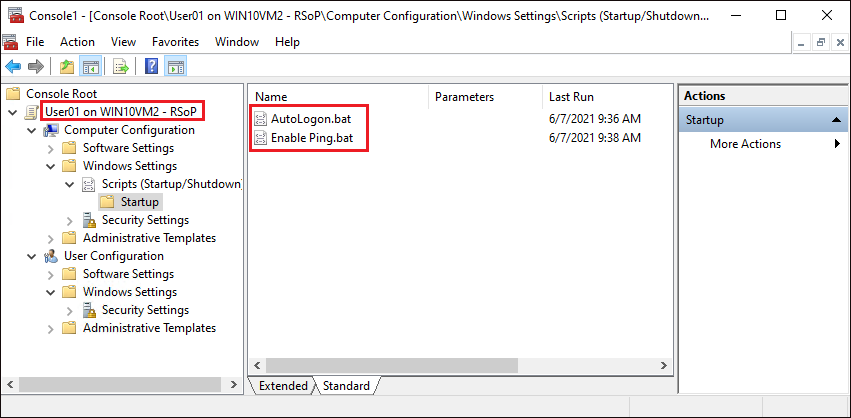Expand Computer Configuration's Administrative Templates node
This screenshot has width=851, height=418.
51,238
